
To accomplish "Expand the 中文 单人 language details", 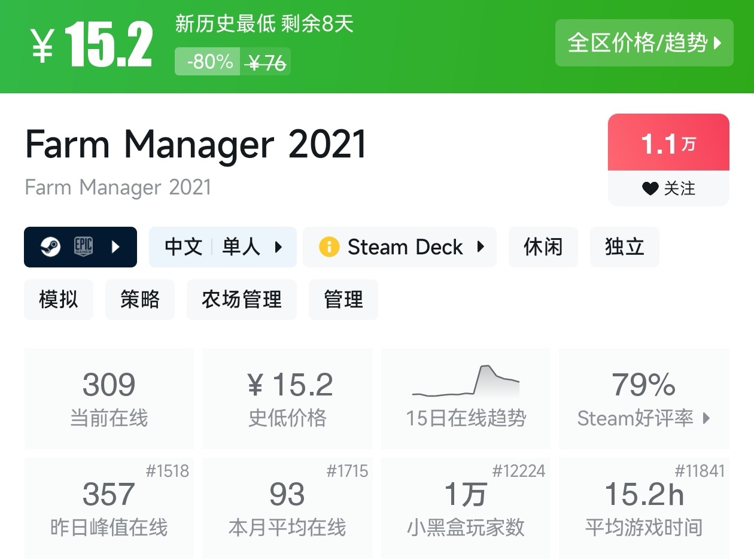I will pyautogui.click(x=278, y=247).
